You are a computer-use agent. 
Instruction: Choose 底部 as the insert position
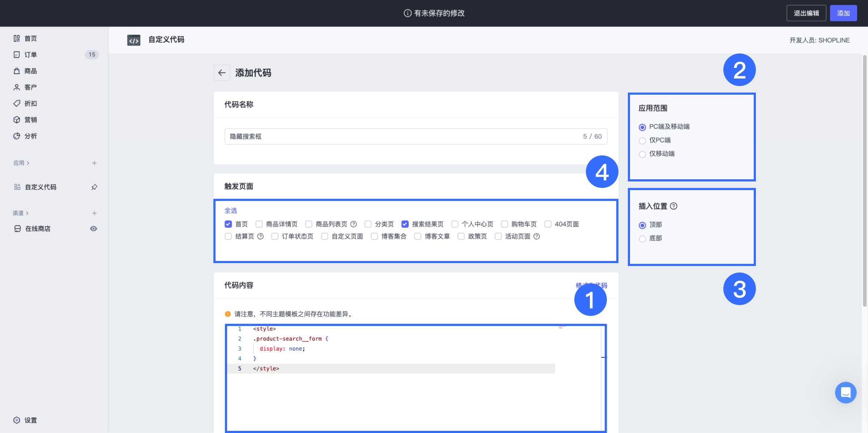click(x=642, y=239)
